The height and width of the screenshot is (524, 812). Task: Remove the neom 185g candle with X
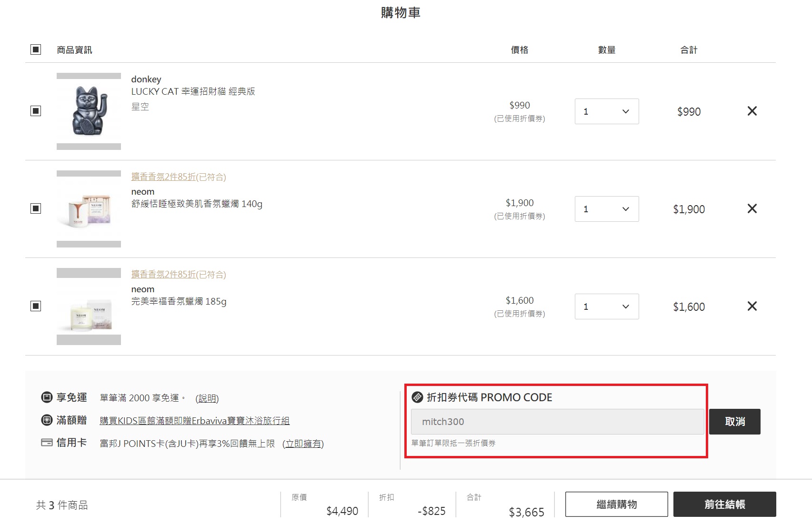click(x=752, y=306)
